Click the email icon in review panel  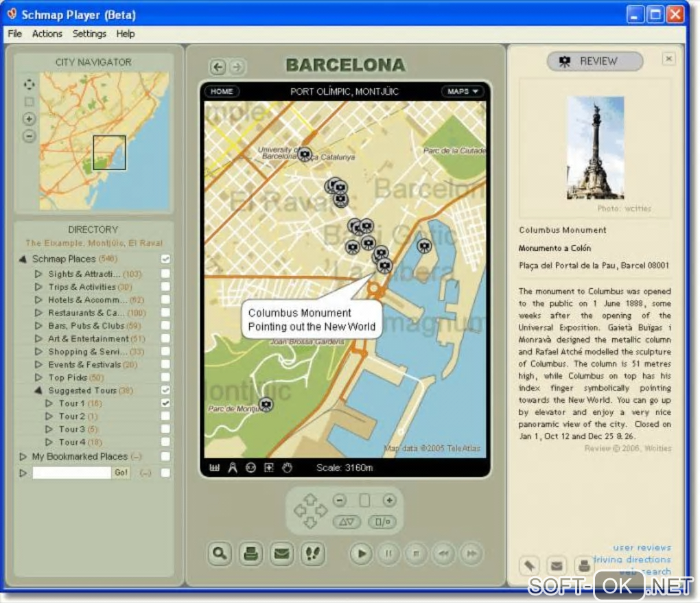[x=557, y=566]
